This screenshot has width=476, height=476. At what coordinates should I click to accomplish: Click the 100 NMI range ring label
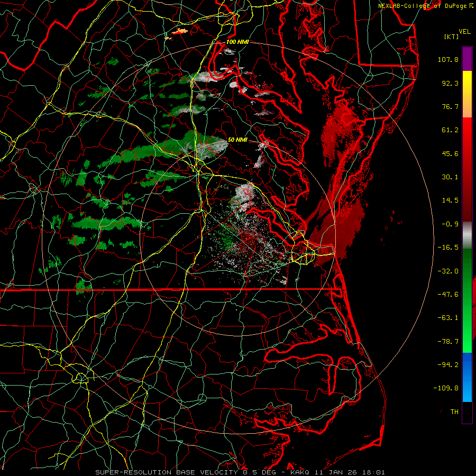(237, 42)
